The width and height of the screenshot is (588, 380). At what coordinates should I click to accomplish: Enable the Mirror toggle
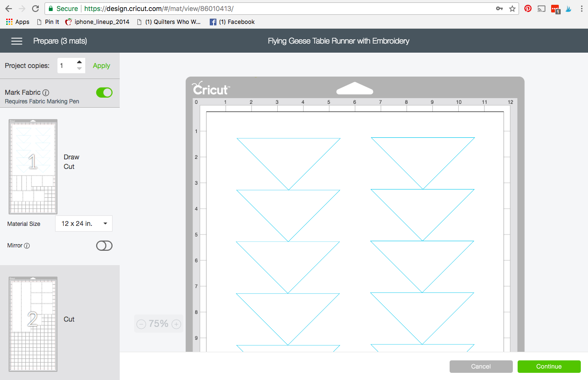[104, 246]
